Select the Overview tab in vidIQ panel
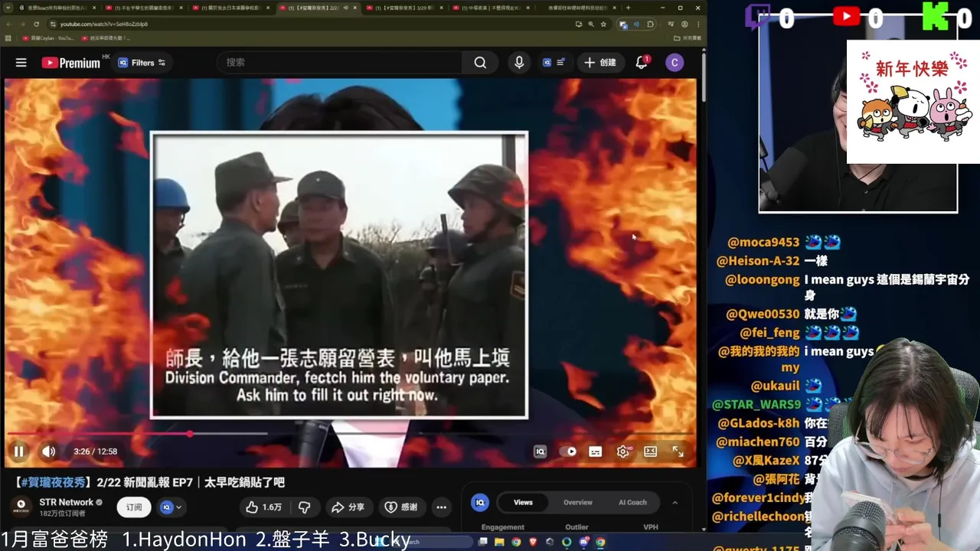 coord(577,502)
